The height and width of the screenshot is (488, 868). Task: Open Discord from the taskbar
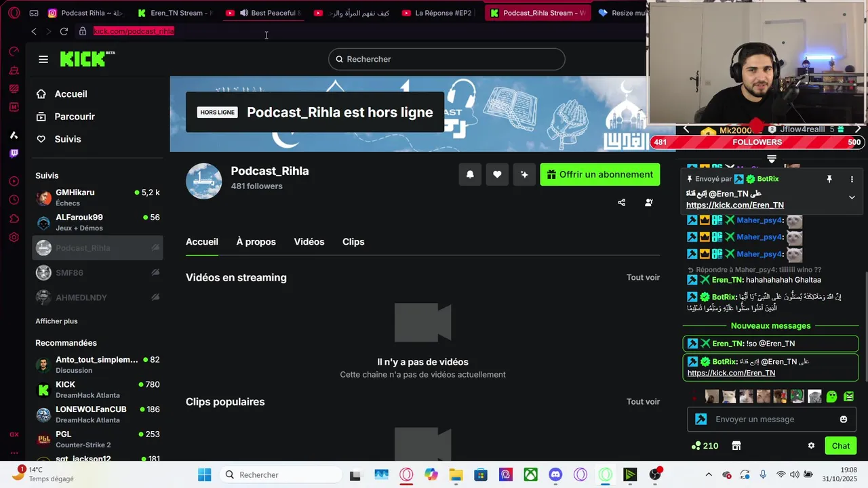(x=555, y=475)
